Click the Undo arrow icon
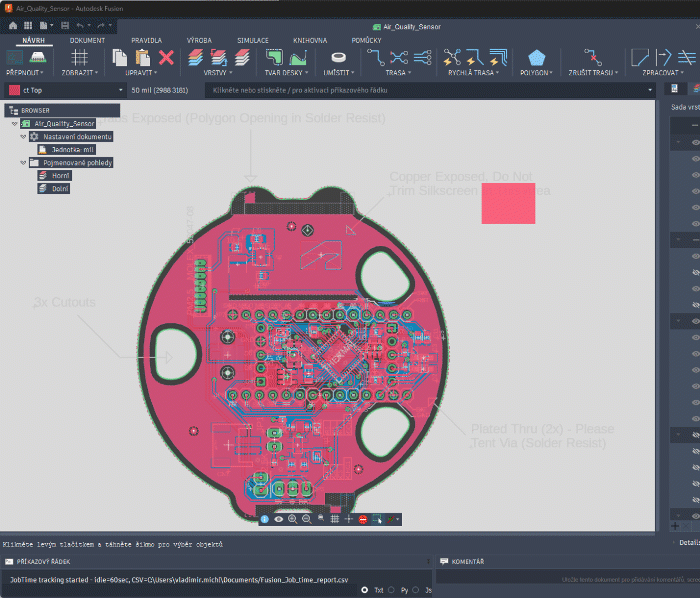This screenshot has width=700, height=598. click(80, 25)
